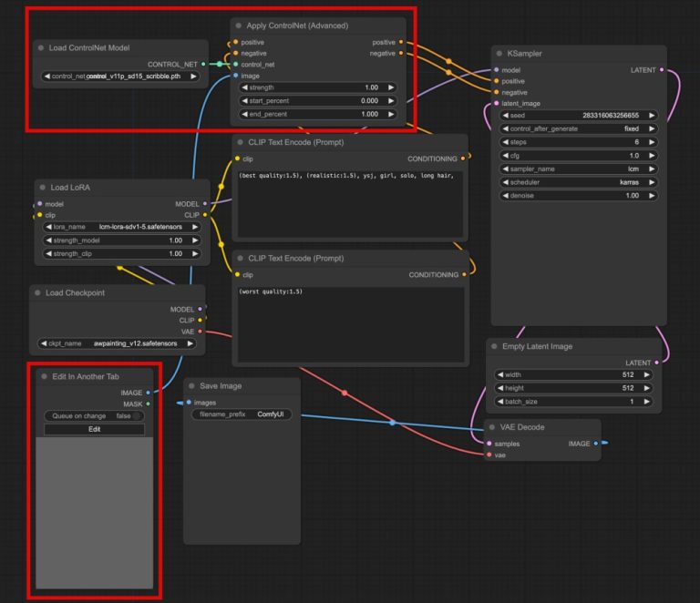Increase Empty Latent Image width with right arrow

(x=646, y=374)
